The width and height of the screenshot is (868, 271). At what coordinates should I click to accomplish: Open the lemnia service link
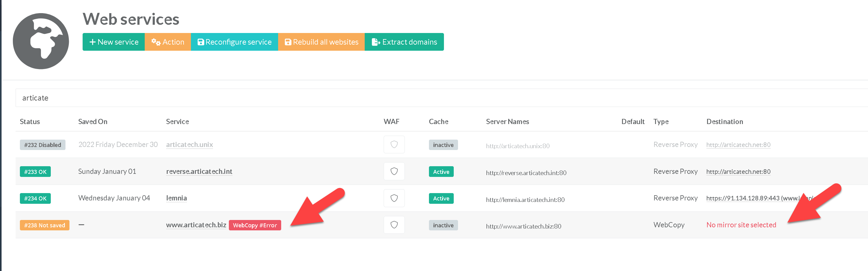[176, 198]
